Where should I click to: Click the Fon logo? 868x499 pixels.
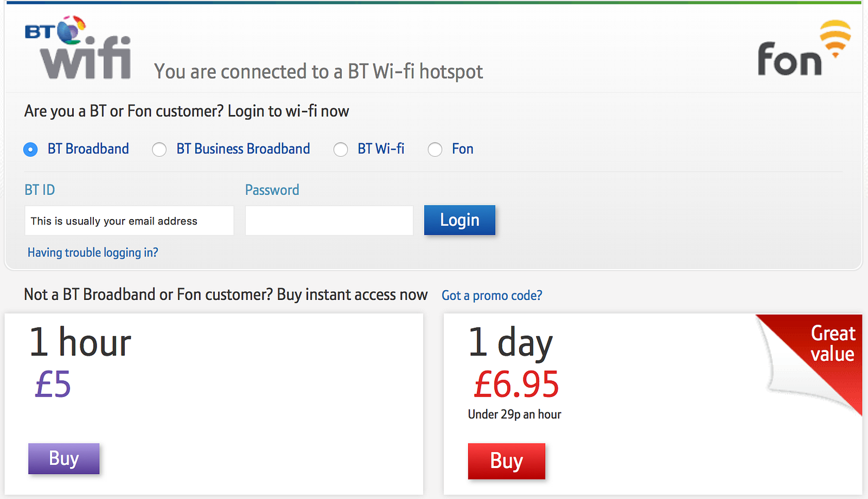[803, 50]
